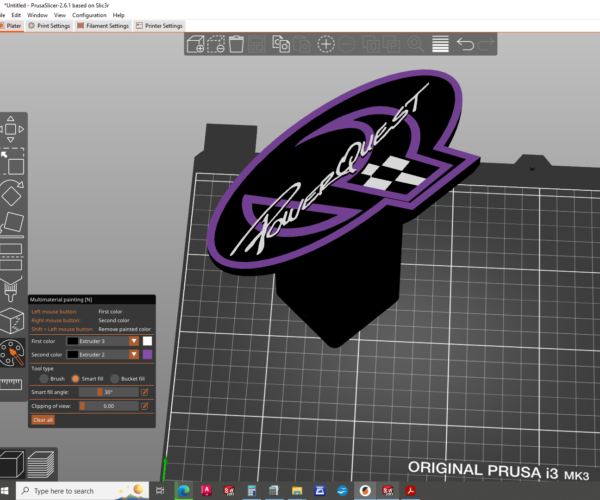
Task: Select the Rotate tool in left toolbar
Action: [11, 194]
